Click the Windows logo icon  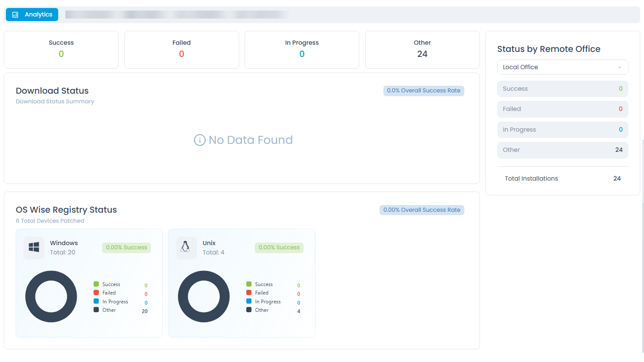coord(34,248)
